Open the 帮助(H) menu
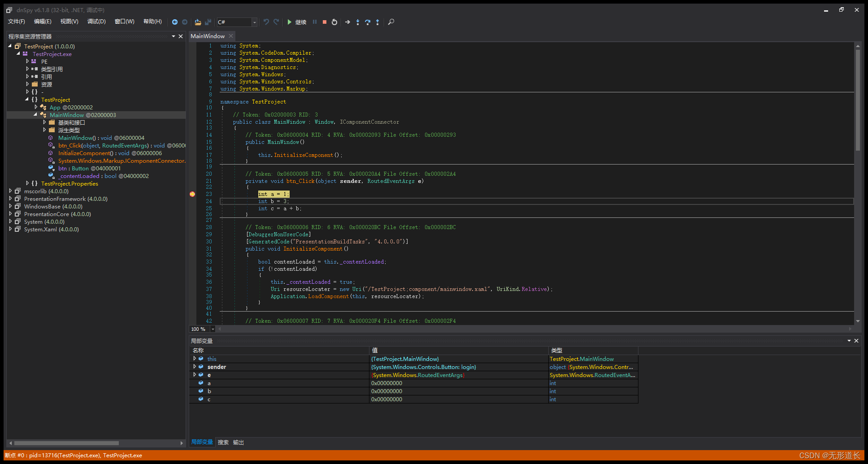Screen dimensions: 868x464 tap(152, 22)
